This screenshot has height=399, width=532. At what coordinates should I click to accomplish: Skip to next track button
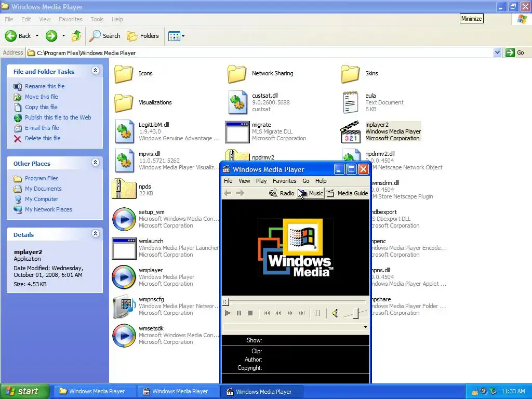(301, 313)
